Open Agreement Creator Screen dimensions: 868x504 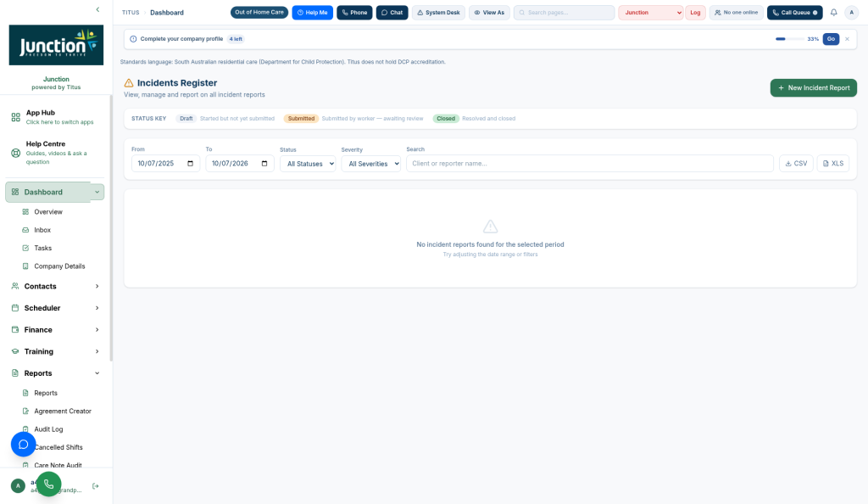(63, 411)
